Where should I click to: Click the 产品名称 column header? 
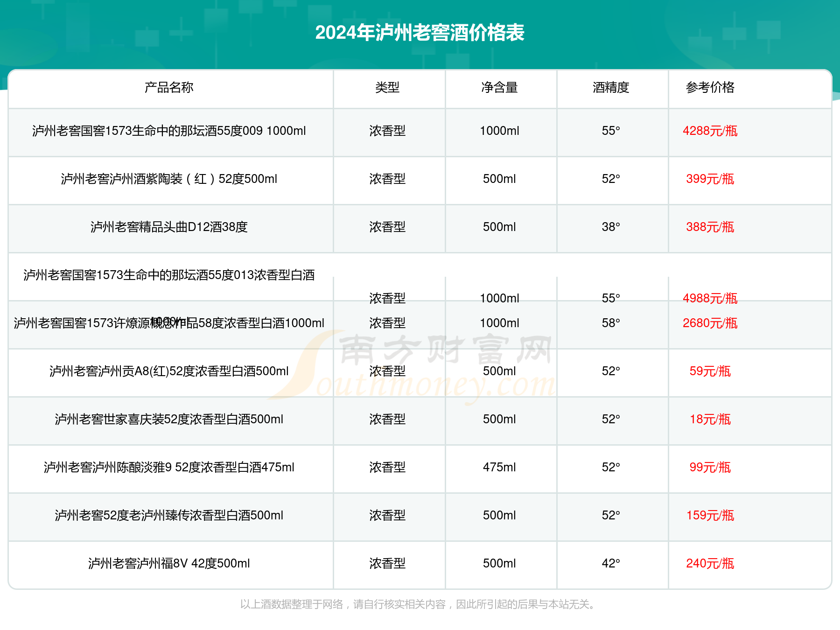(169, 87)
